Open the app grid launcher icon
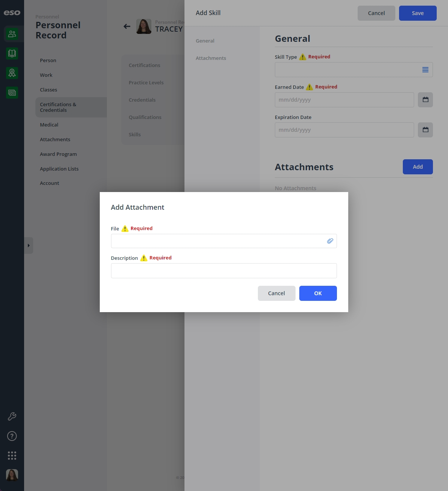This screenshot has width=448, height=491. [x=12, y=456]
